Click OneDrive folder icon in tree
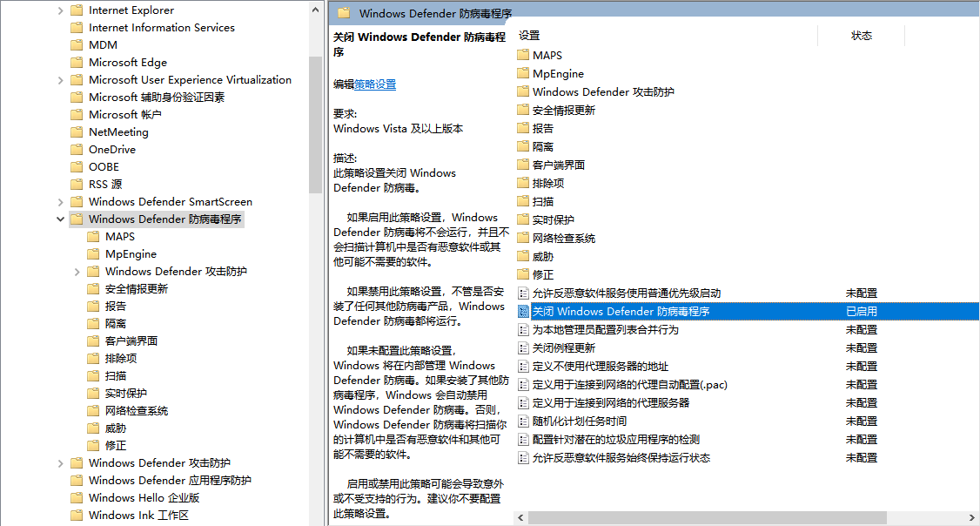 point(77,150)
